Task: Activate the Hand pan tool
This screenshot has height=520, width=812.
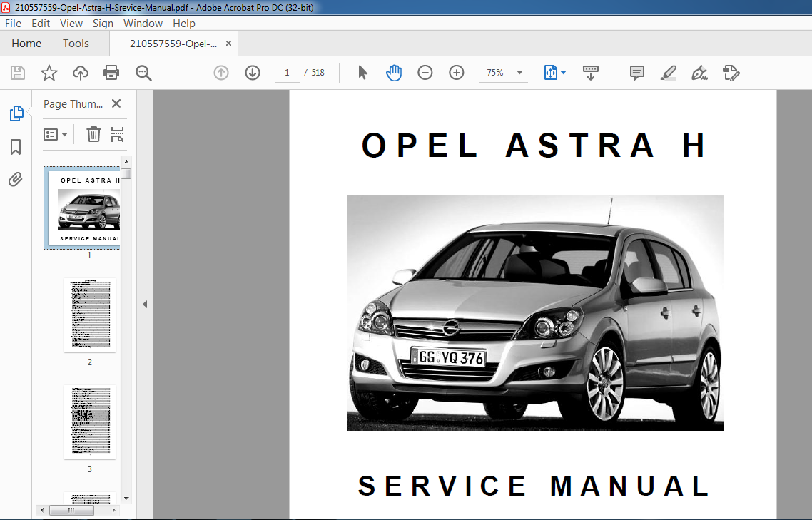Action: (x=394, y=73)
